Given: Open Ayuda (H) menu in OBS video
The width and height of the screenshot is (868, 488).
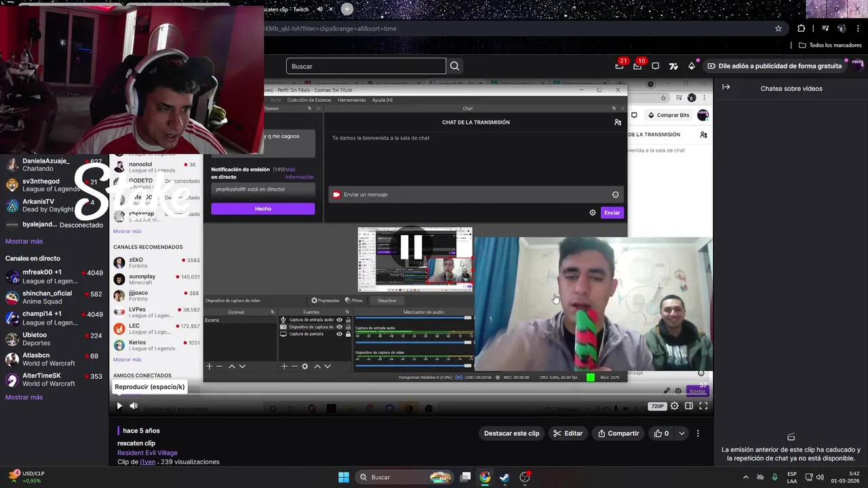Looking at the screenshot, I should pyautogui.click(x=382, y=100).
